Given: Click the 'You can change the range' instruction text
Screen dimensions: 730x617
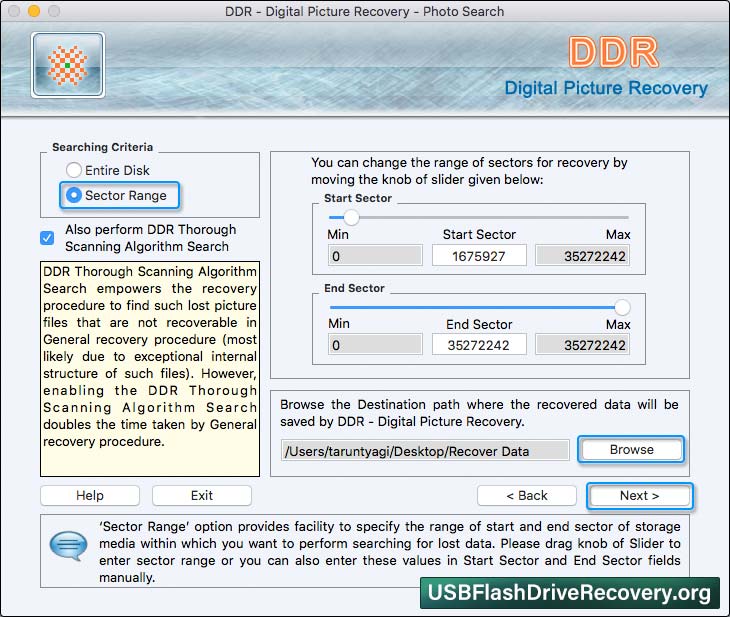Looking at the screenshot, I should [469, 171].
